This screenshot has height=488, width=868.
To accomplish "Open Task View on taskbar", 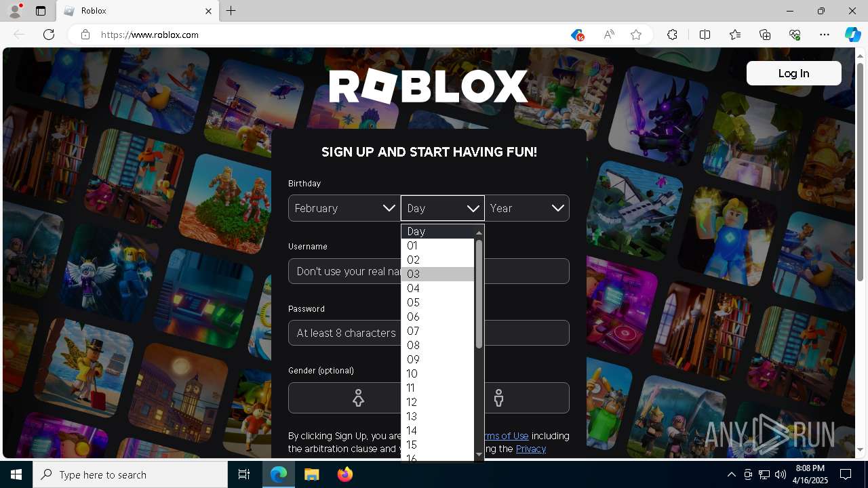I will 244,474.
